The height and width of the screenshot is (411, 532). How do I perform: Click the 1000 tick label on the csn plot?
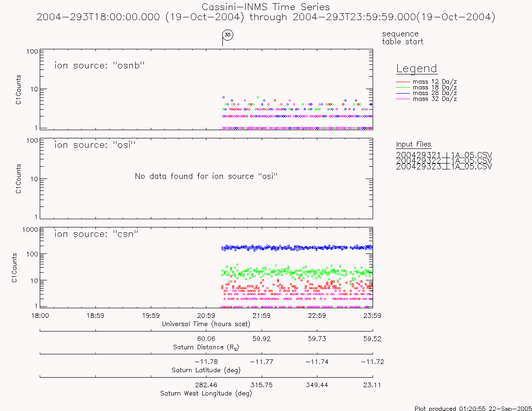[30, 230]
